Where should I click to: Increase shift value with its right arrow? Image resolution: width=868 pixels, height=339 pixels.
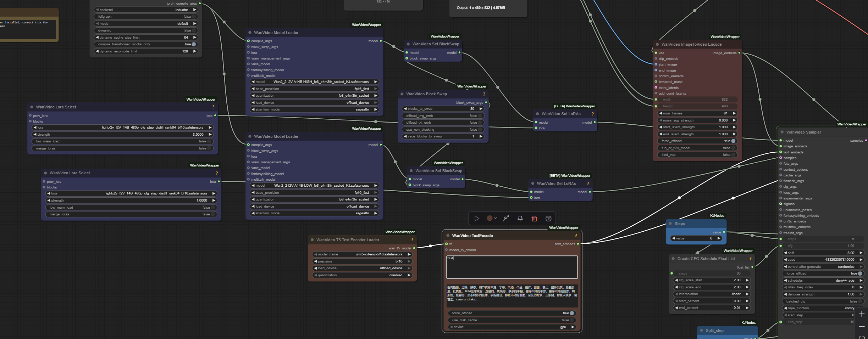click(x=861, y=253)
